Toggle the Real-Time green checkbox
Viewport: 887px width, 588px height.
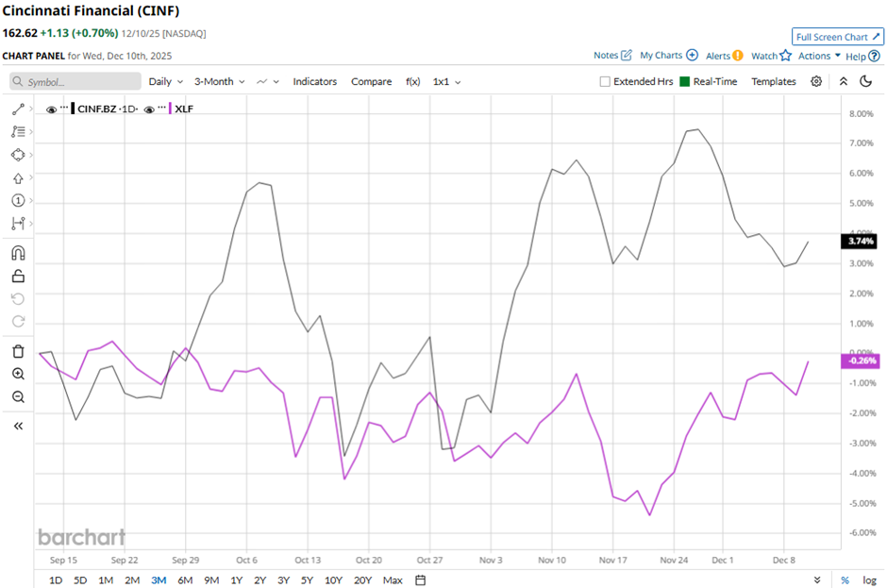684,81
